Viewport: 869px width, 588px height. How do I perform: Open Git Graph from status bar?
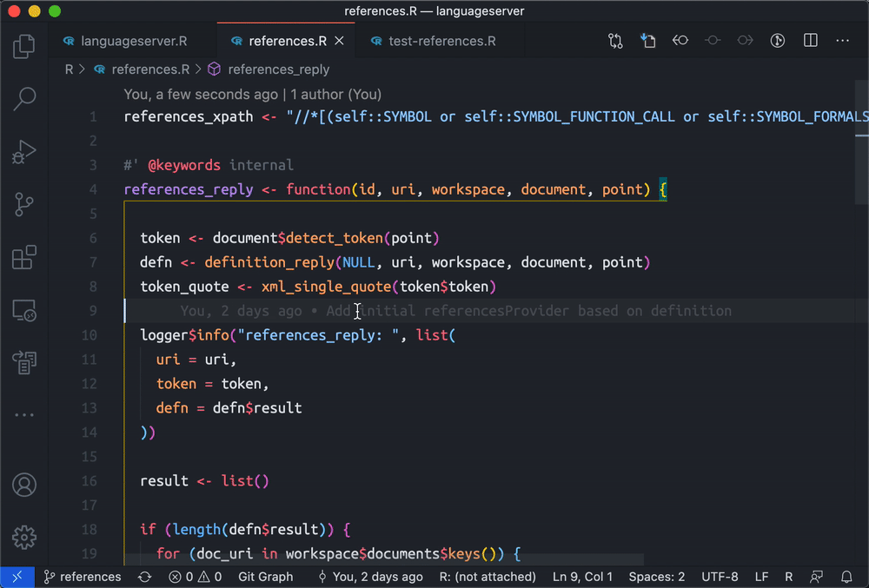click(265, 577)
